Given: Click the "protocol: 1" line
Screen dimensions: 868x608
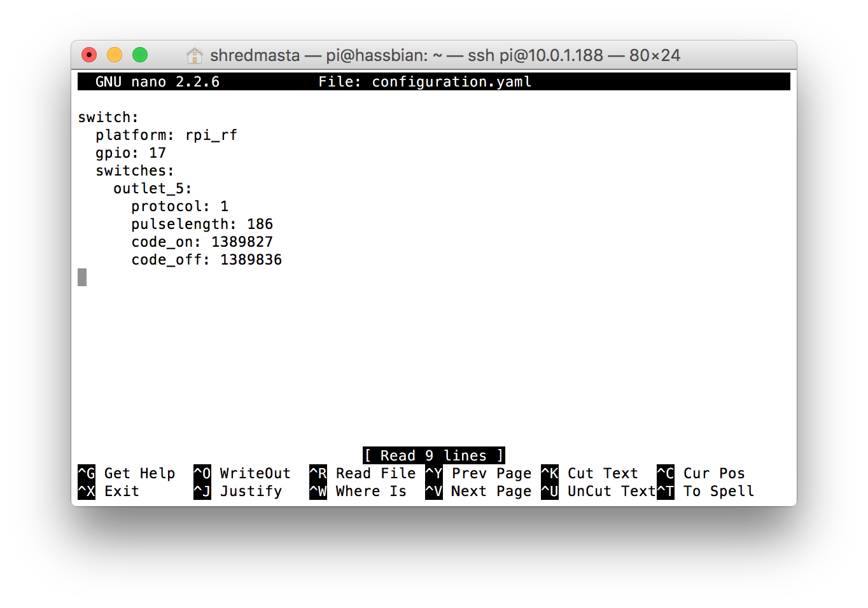Looking at the screenshot, I should 180,206.
